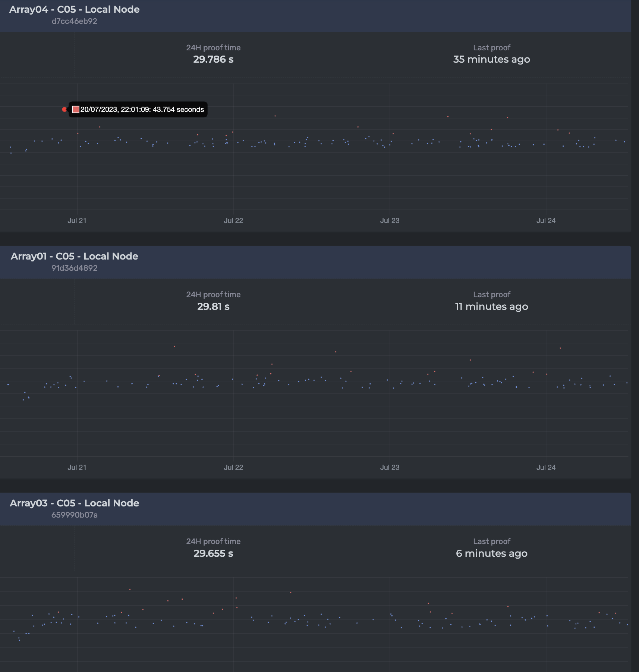Select the Array03 - C05 - Local Node title
639x672 pixels.
click(75, 503)
